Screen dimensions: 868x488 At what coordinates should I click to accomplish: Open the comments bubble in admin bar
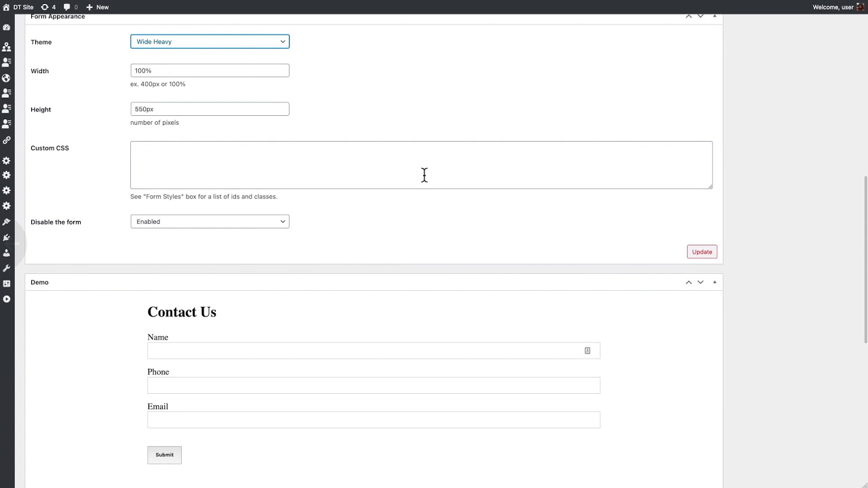click(x=71, y=7)
